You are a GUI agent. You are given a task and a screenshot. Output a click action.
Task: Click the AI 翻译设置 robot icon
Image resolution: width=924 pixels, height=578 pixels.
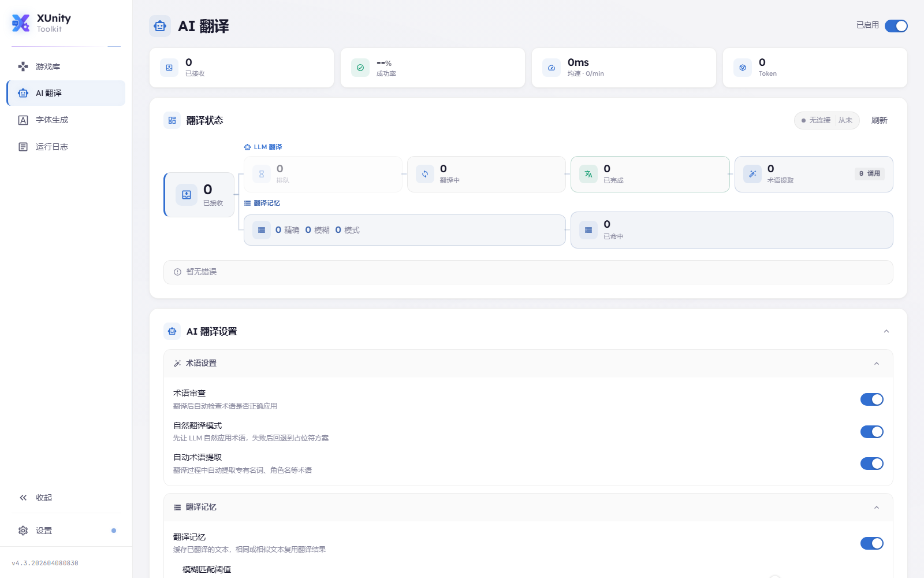172,331
